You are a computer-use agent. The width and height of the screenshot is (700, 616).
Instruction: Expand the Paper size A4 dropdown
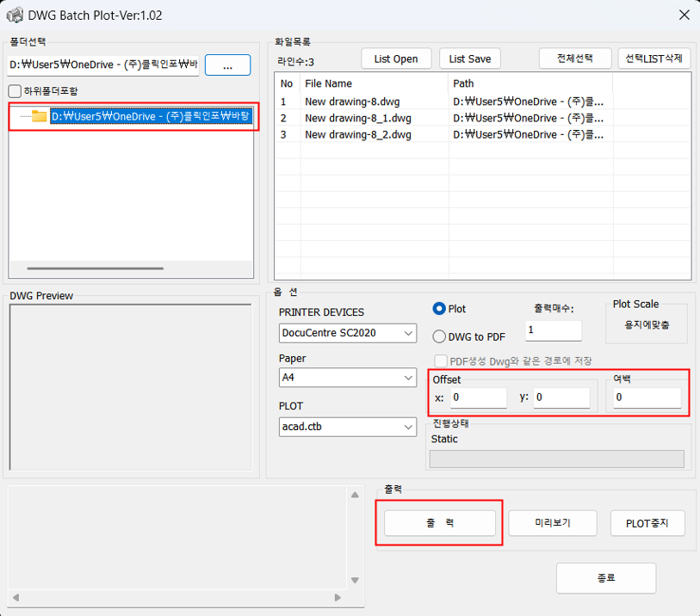pos(348,378)
